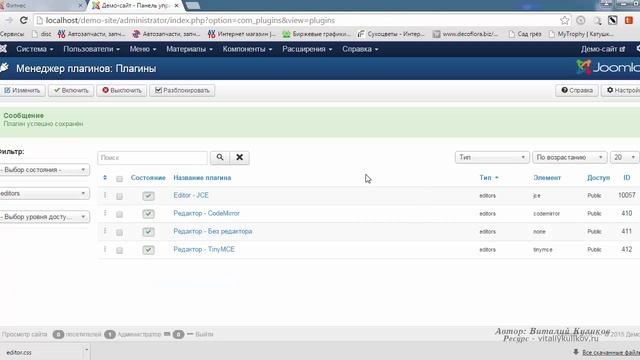Viewport: 640px width, 360px height.
Task: Select the checkbox for Редактор - TinyMCE
Action: 119,250
